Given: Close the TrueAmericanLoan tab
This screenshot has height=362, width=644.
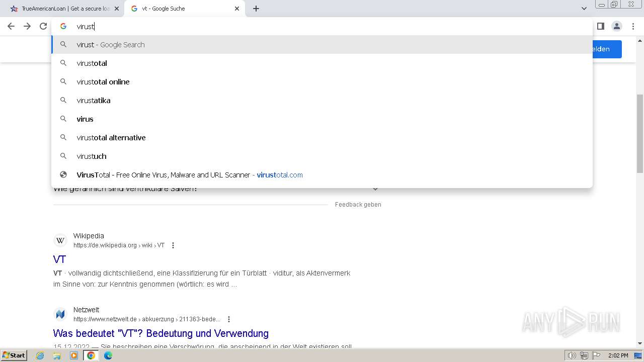Looking at the screenshot, I should [x=117, y=9].
